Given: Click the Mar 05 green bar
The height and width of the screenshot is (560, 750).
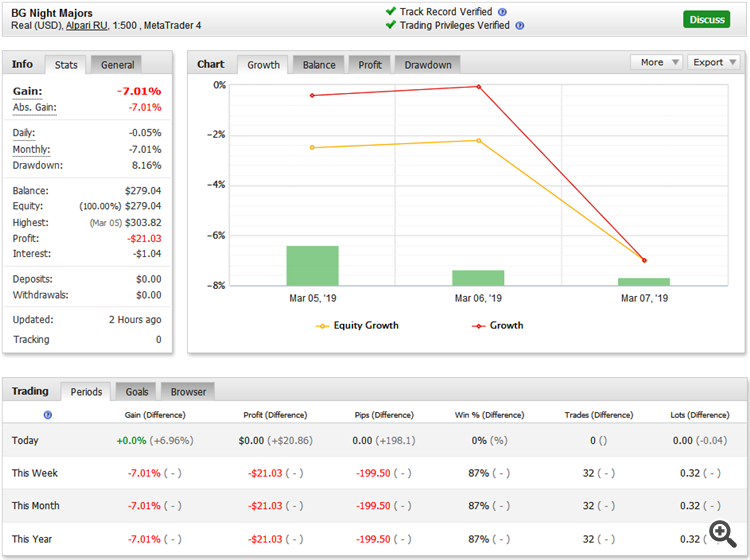Looking at the screenshot, I should (312, 266).
